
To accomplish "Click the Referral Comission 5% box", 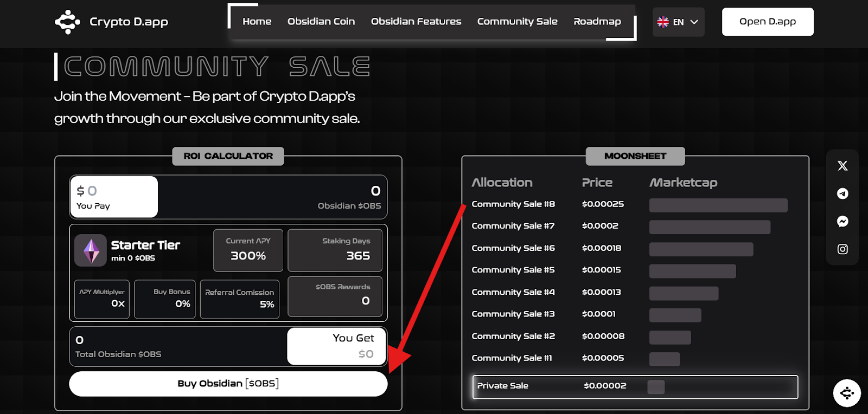I will pos(240,299).
